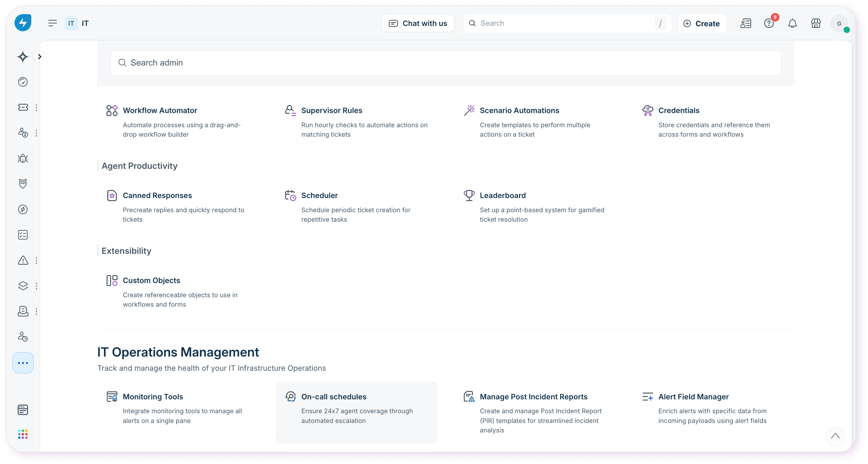Click the Search admin input field
Viewport: 868px width, 464px height.
coord(446,63)
